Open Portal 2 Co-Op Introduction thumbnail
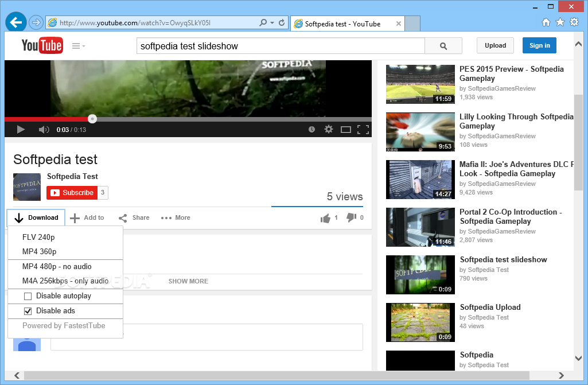Image resolution: width=588 pixels, height=385 pixels. (x=420, y=227)
